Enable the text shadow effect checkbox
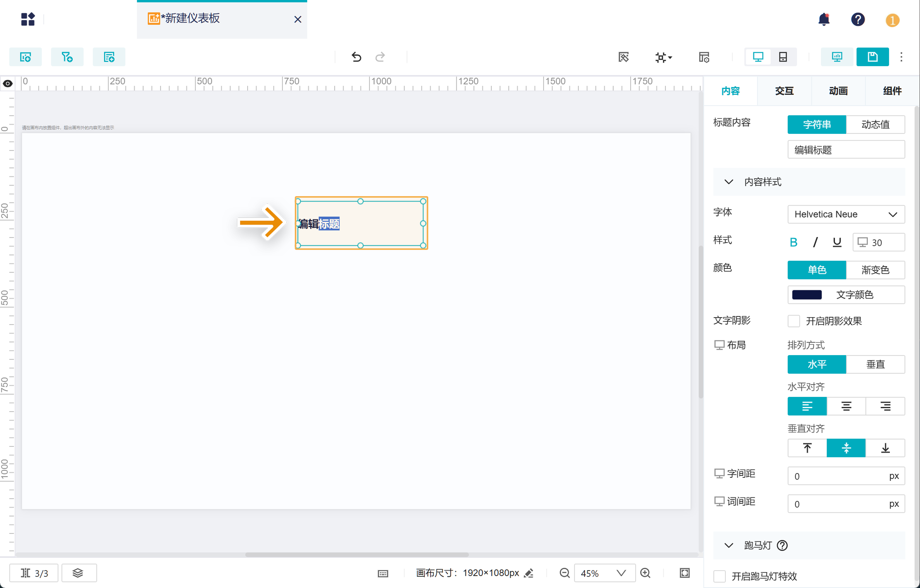This screenshot has height=588, width=920. 793,321
